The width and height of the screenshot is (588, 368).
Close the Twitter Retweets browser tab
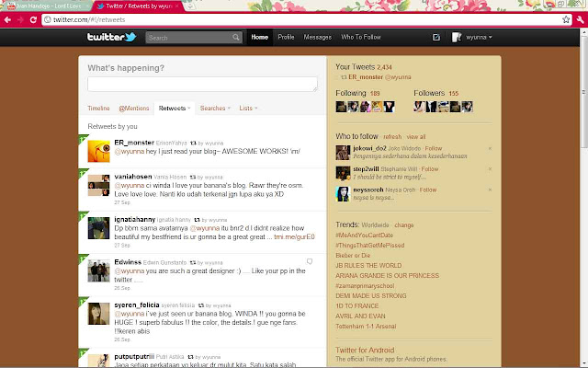176,6
